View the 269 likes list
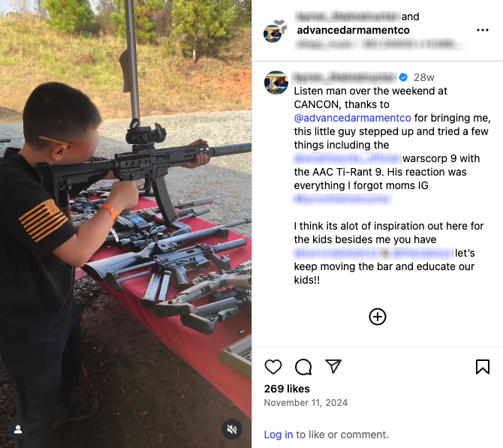This screenshot has height=448, width=503. point(287,389)
